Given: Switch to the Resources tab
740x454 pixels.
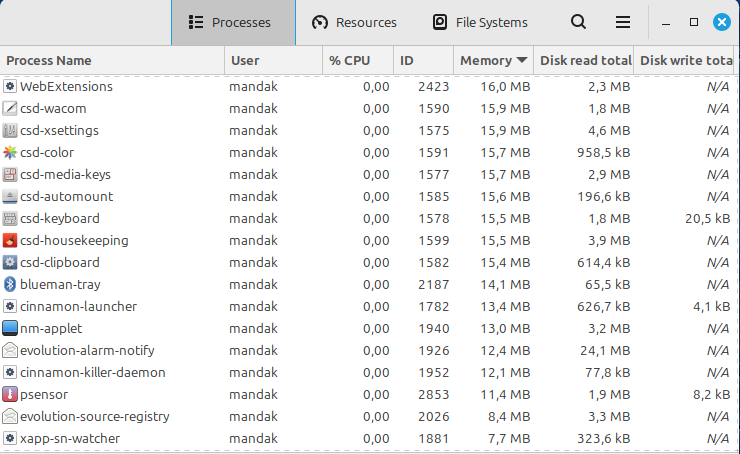Looking at the screenshot, I should click(354, 23).
